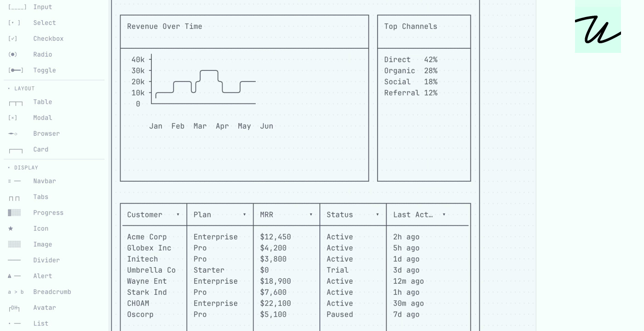Click the Trial status cell

tap(338, 270)
